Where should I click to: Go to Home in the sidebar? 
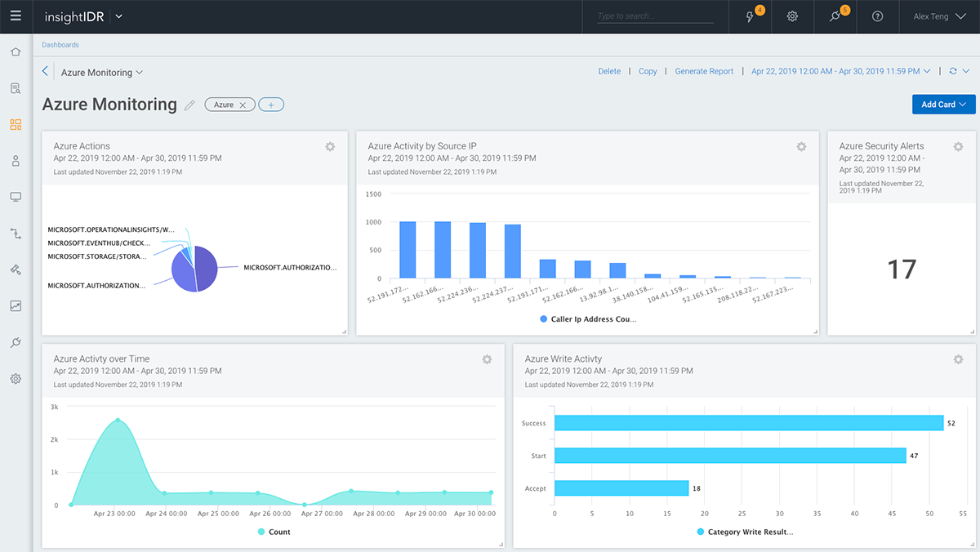16,52
